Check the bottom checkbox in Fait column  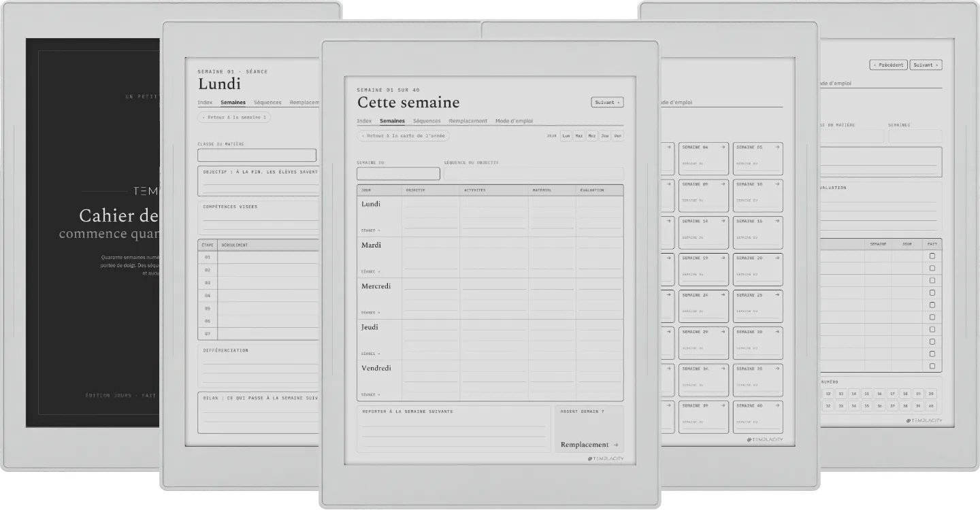point(932,366)
